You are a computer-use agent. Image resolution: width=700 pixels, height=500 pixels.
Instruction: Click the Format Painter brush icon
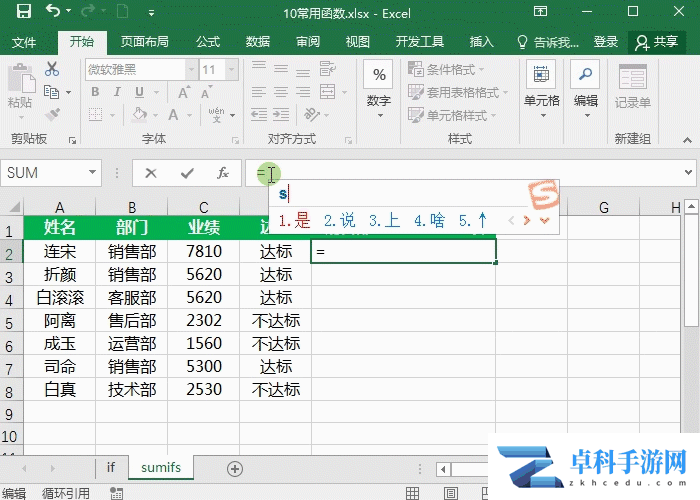(52, 115)
